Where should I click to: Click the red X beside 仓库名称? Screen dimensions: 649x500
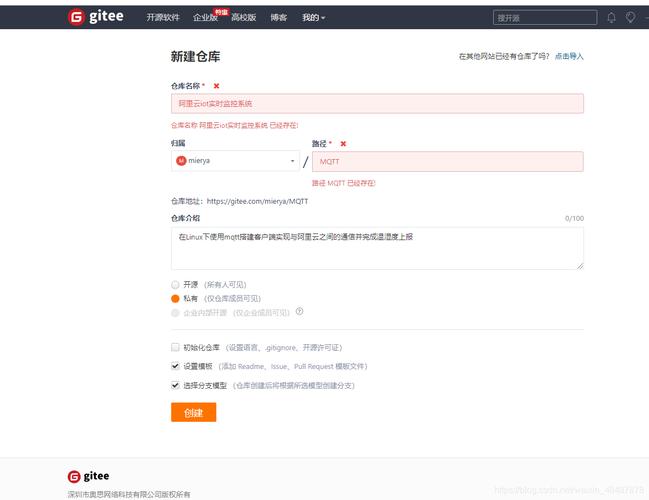coord(216,86)
